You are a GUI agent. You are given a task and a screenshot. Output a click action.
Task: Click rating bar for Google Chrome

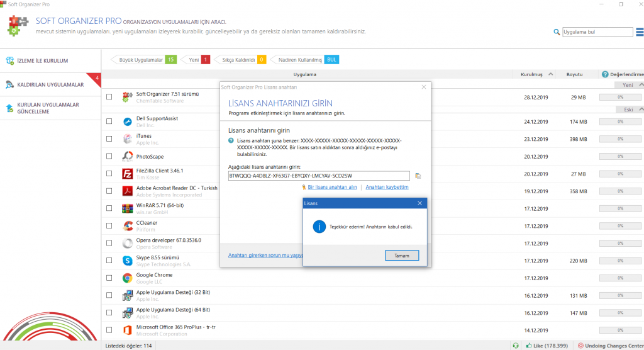tap(620, 278)
